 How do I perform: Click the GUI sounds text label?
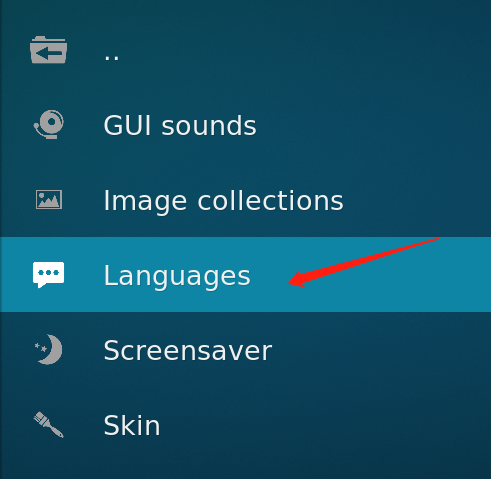click(x=180, y=125)
